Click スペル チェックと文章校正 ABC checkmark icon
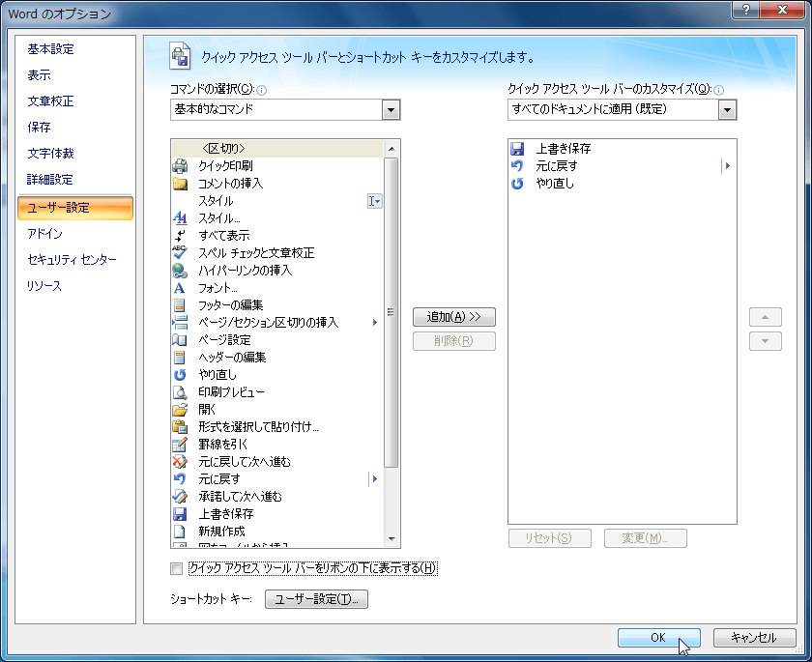This screenshot has width=812, height=662. coord(180,252)
